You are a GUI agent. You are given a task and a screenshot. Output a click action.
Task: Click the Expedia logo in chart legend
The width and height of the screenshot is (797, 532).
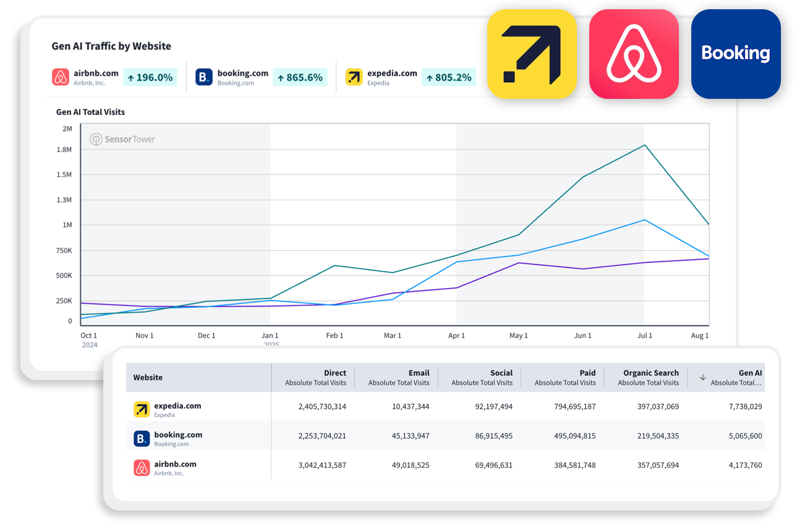pos(354,77)
